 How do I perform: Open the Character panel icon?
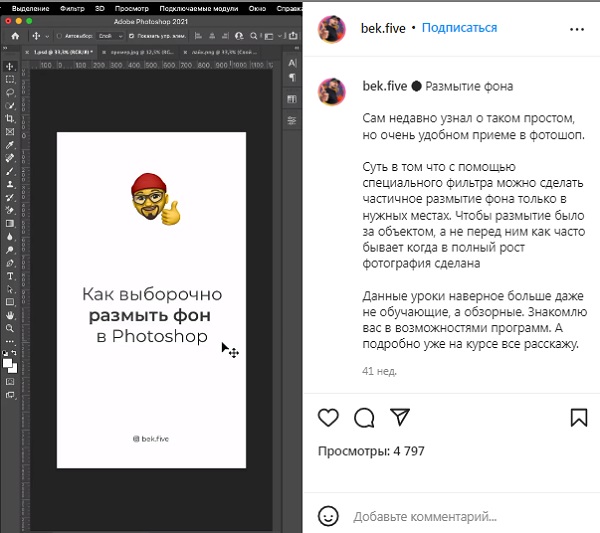pyautogui.click(x=292, y=63)
